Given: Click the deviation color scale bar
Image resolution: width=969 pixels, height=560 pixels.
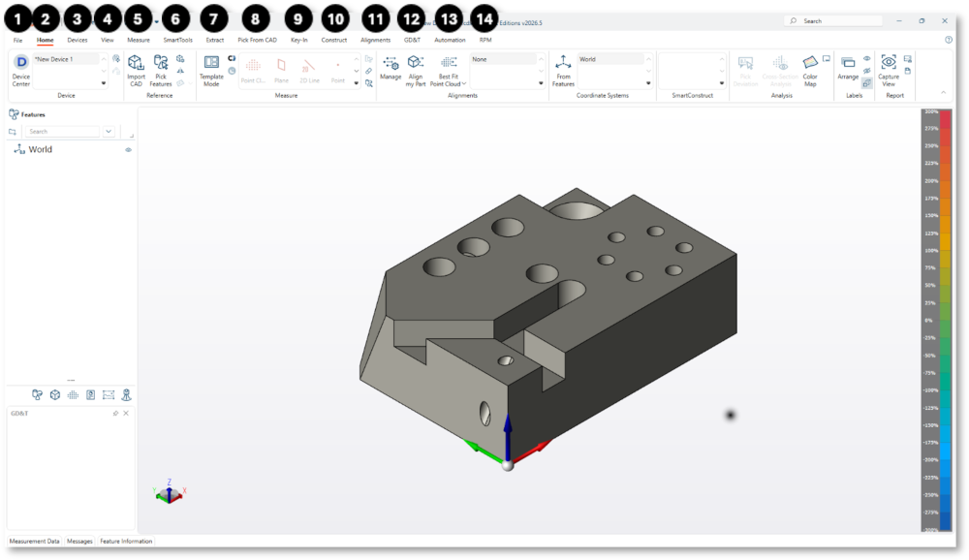Looking at the screenshot, I should tap(937, 320).
